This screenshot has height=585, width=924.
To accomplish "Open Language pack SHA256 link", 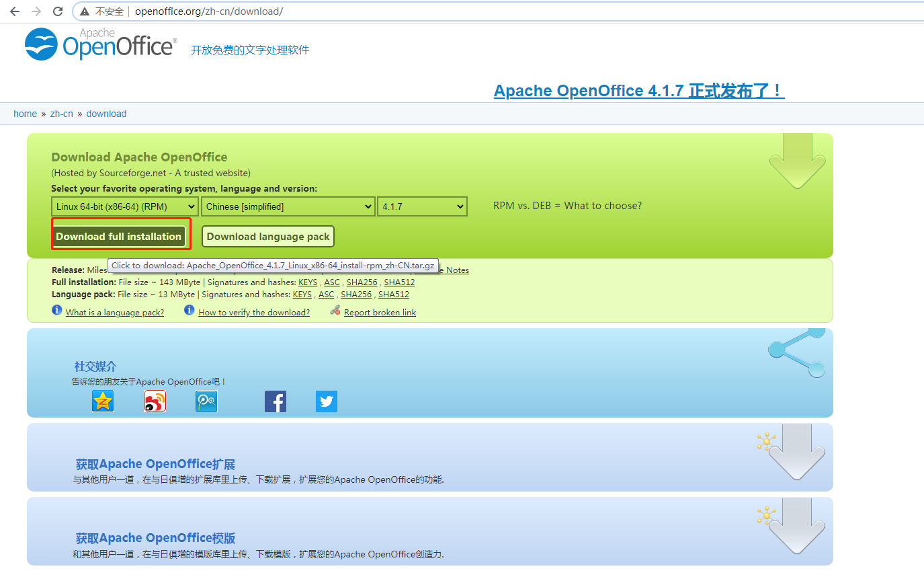I will (356, 295).
